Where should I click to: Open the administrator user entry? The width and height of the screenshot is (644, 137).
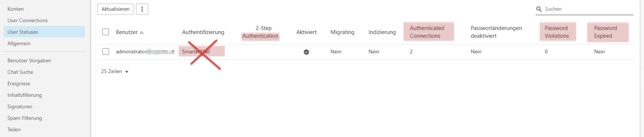131,52
